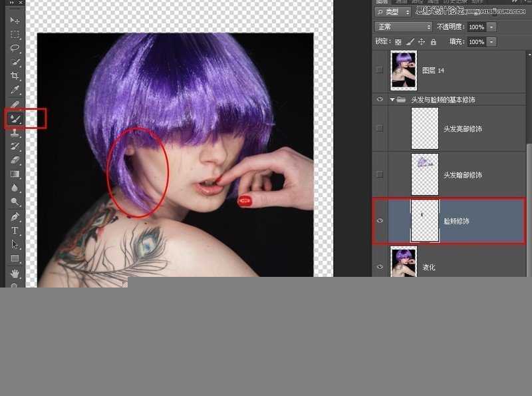This screenshot has width=532, height=396.
Task: Select the Pen tool
Action: (x=15, y=217)
